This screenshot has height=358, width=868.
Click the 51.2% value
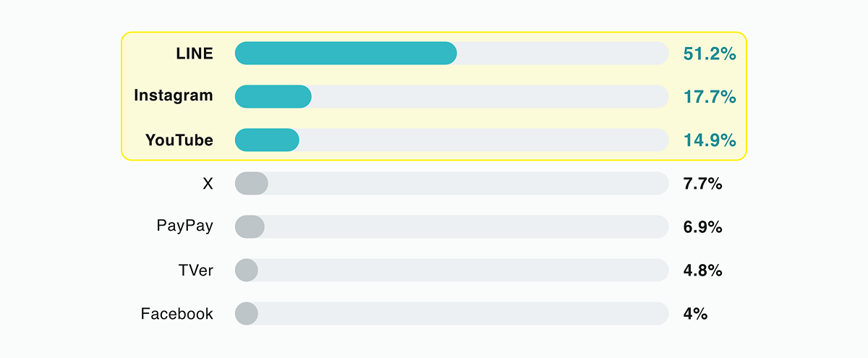[709, 54]
